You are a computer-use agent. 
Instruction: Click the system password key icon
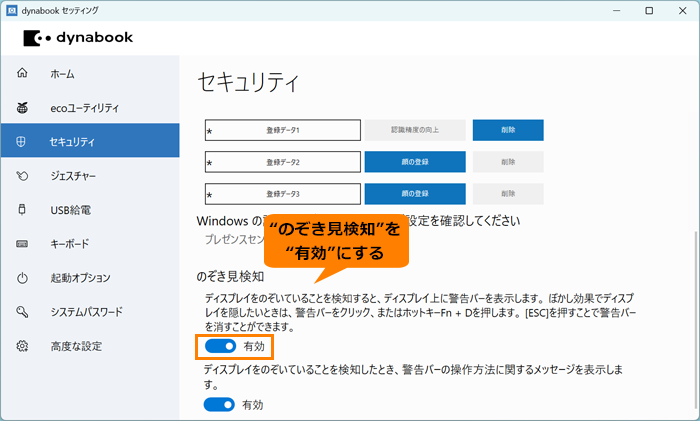click(22, 312)
